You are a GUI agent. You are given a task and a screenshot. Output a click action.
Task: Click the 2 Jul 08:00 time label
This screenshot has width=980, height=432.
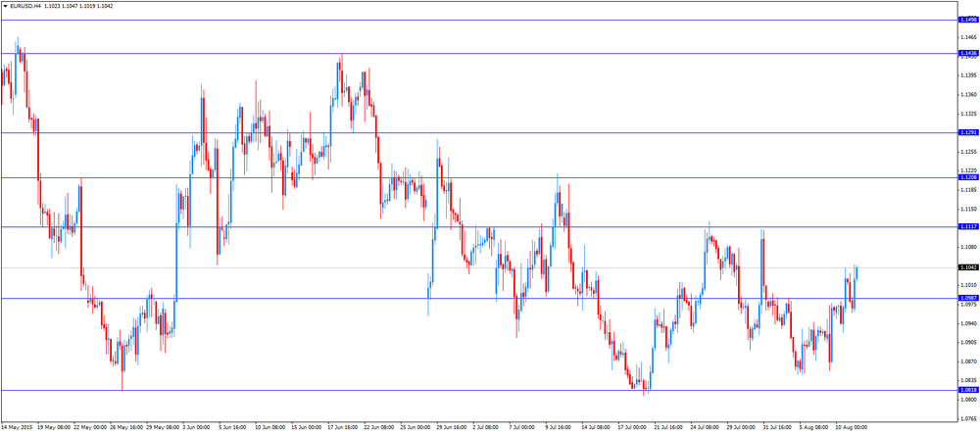click(487, 427)
